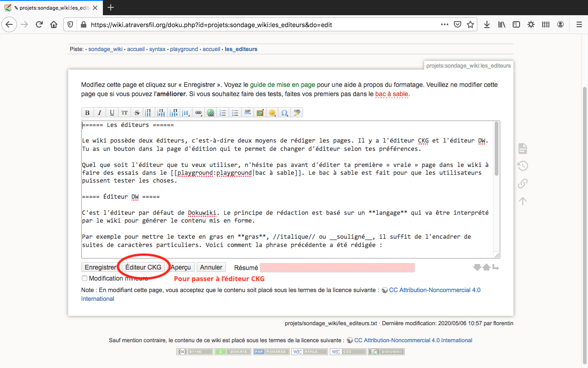Image resolution: width=588 pixels, height=368 pixels.
Task: Open the 'guide de mise en page' link
Action: pos(283,85)
